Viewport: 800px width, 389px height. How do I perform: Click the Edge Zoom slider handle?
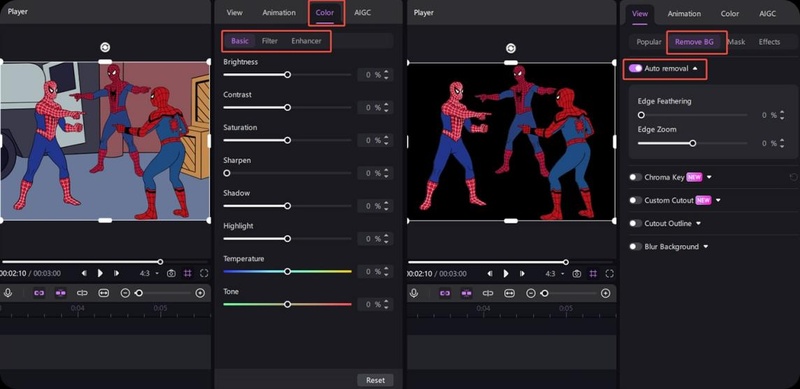tap(692, 143)
